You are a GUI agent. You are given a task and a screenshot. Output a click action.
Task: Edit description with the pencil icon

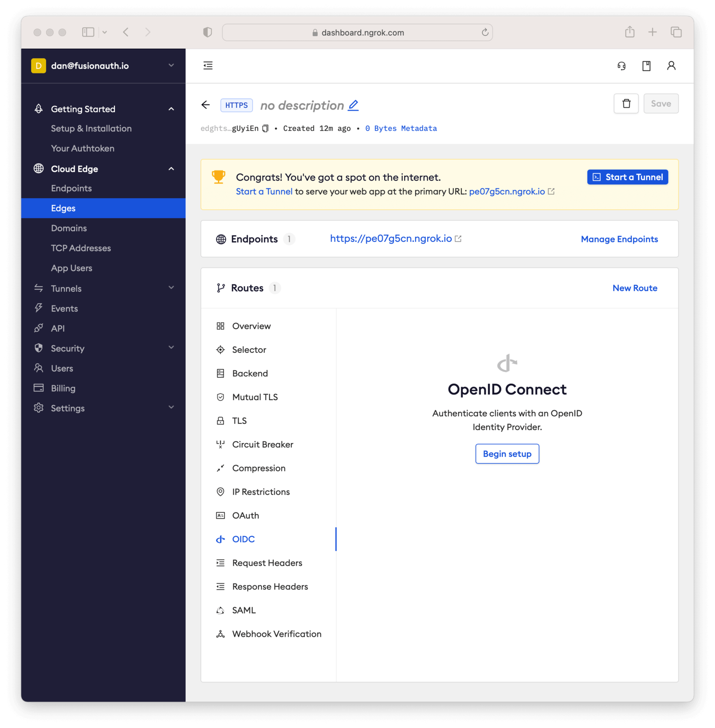(353, 106)
